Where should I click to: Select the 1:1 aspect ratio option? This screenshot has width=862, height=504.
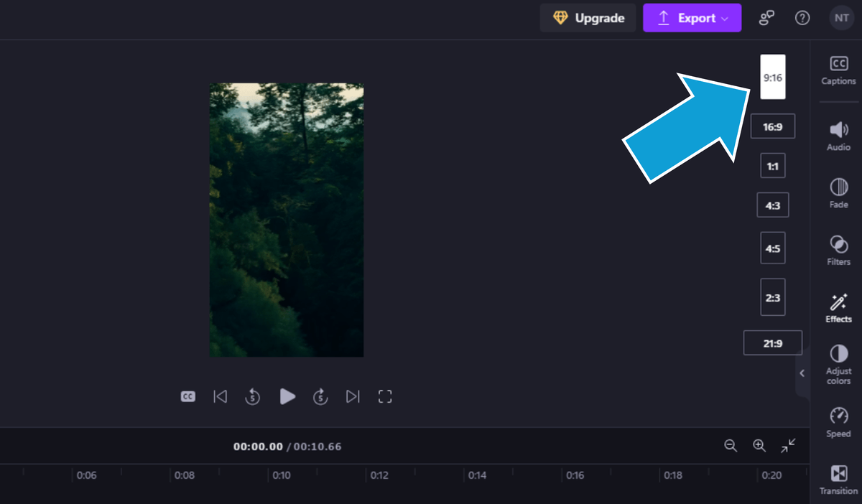(x=772, y=165)
